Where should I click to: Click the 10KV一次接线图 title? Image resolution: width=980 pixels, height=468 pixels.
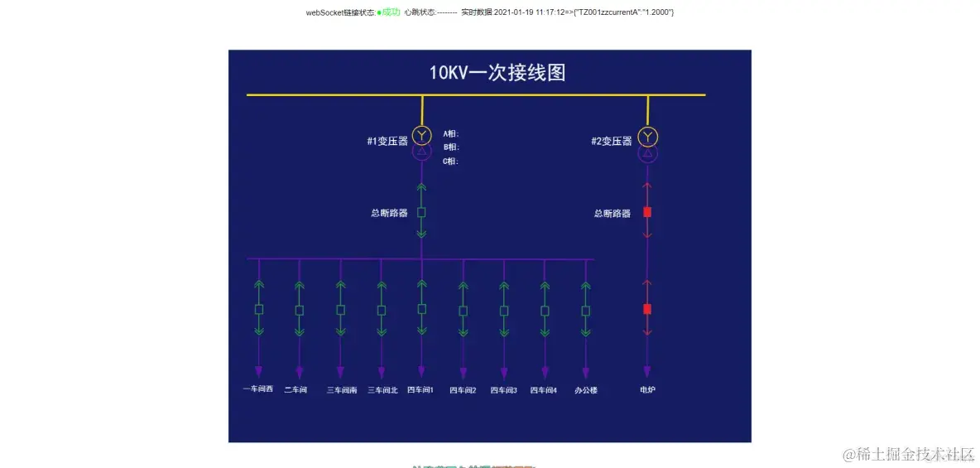497,73
